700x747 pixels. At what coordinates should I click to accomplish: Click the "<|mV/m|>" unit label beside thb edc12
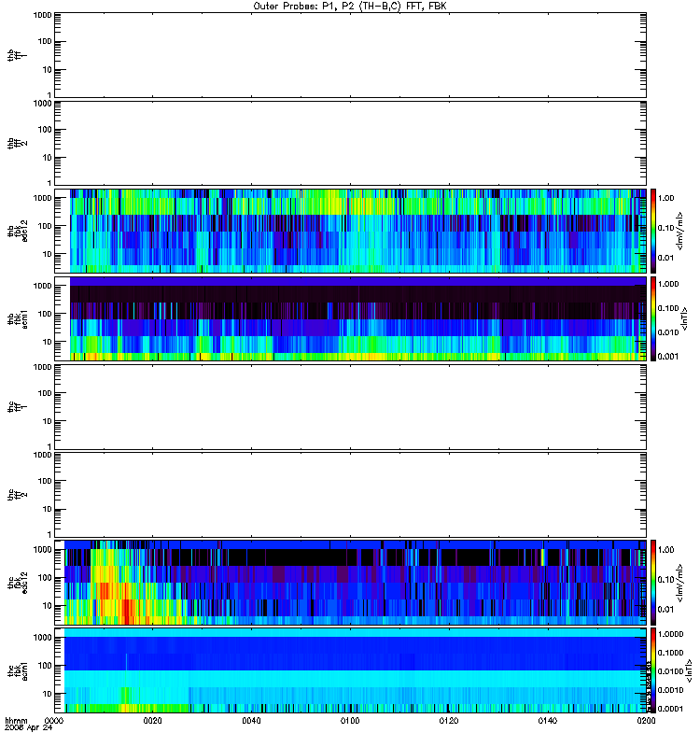(x=680, y=231)
